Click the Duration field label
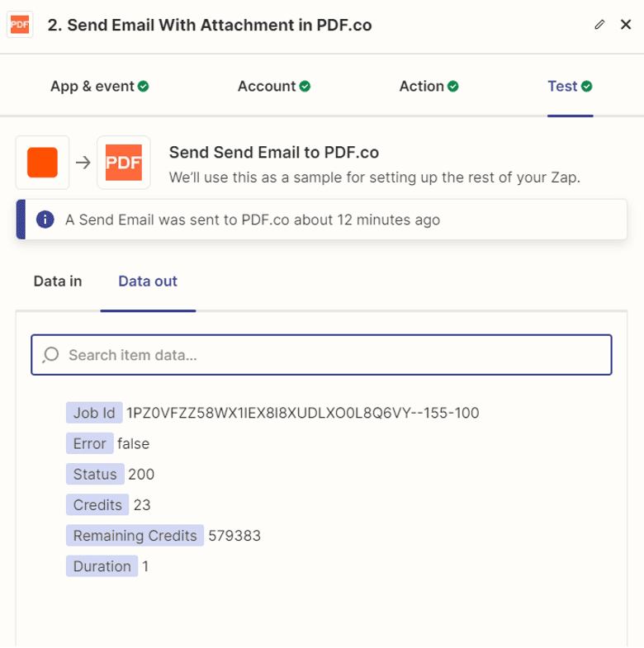The image size is (644, 648). 102,566
